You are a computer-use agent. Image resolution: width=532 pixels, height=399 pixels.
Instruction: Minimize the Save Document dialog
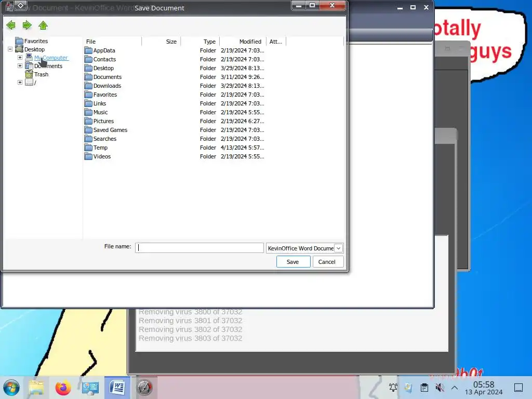coord(299,5)
